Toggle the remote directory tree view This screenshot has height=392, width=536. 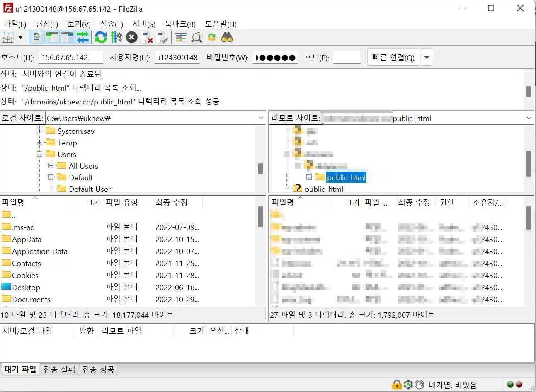pos(67,38)
